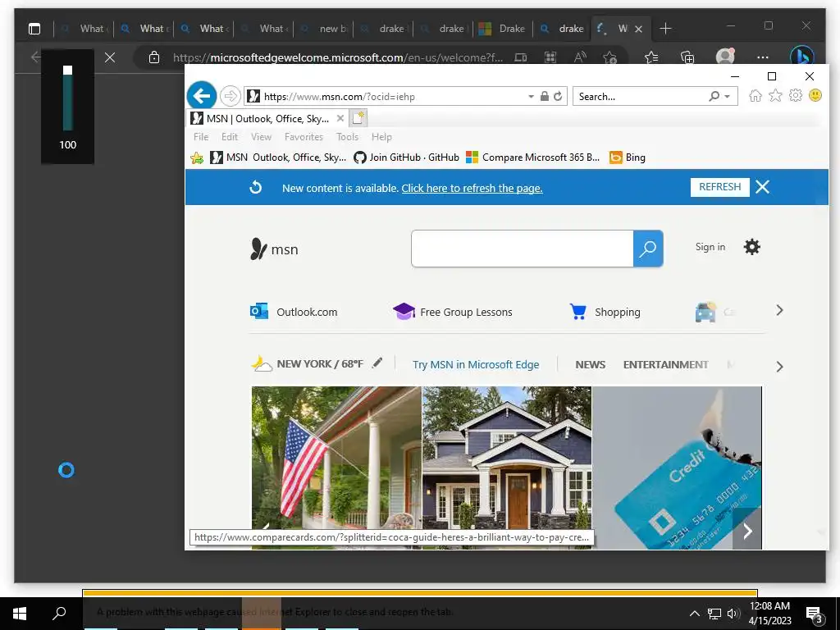Click New York weather widget

308,364
